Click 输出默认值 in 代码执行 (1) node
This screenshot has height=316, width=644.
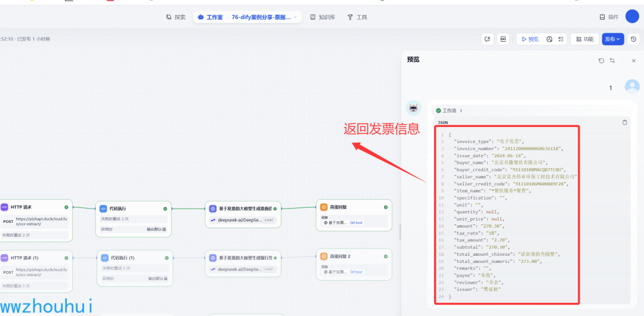[157, 278]
